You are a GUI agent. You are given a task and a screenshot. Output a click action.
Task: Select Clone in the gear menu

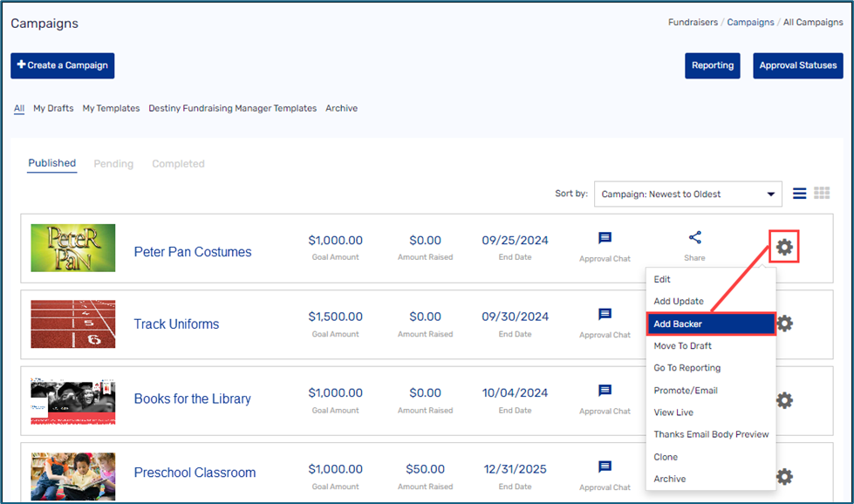(666, 457)
